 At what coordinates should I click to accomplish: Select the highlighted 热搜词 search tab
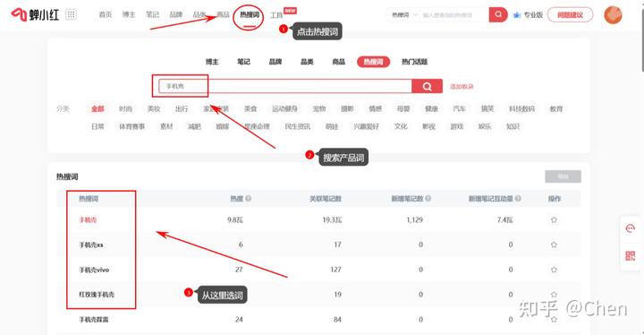(373, 62)
